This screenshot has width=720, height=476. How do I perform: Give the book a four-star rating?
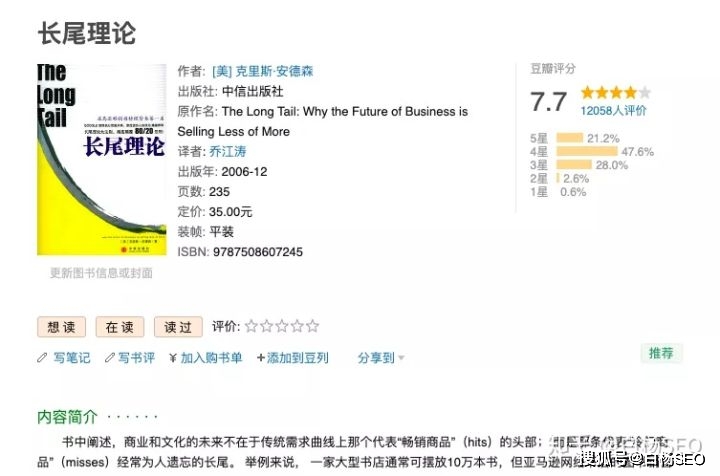298,326
